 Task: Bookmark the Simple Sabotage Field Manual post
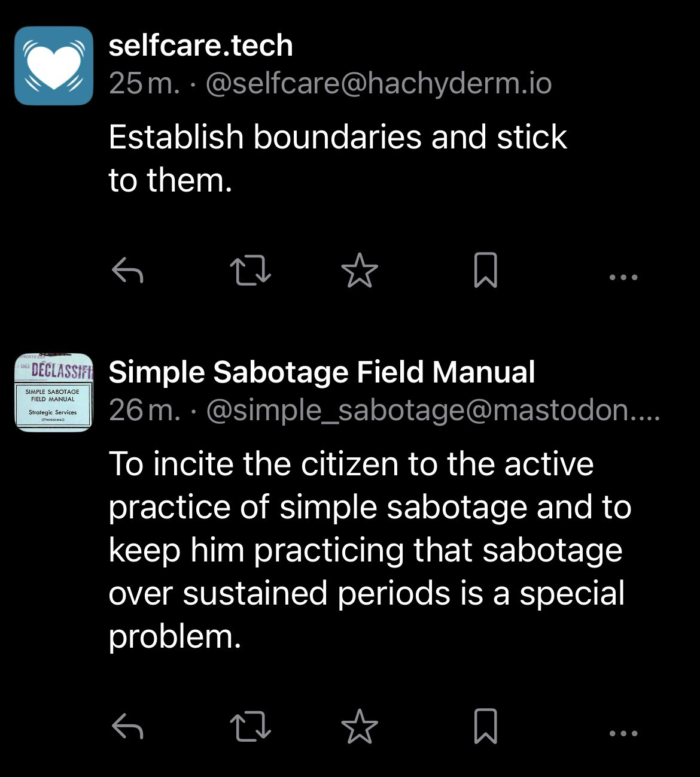tap(485, 726)
